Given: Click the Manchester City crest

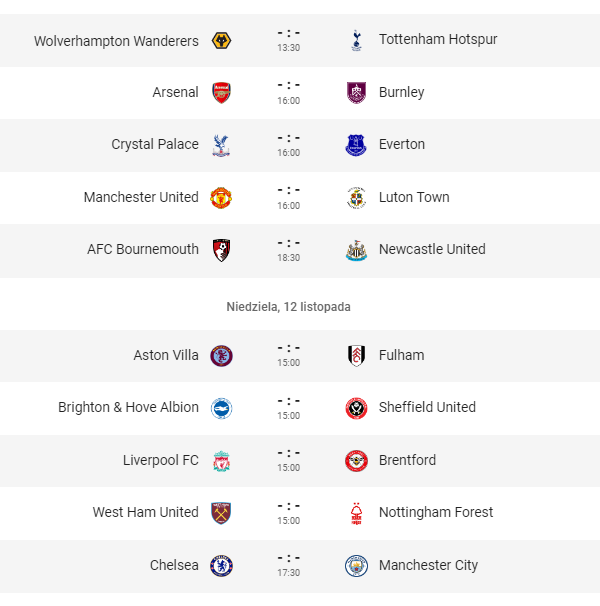Looking at the screenshot, I should click(x=356, y=566).
